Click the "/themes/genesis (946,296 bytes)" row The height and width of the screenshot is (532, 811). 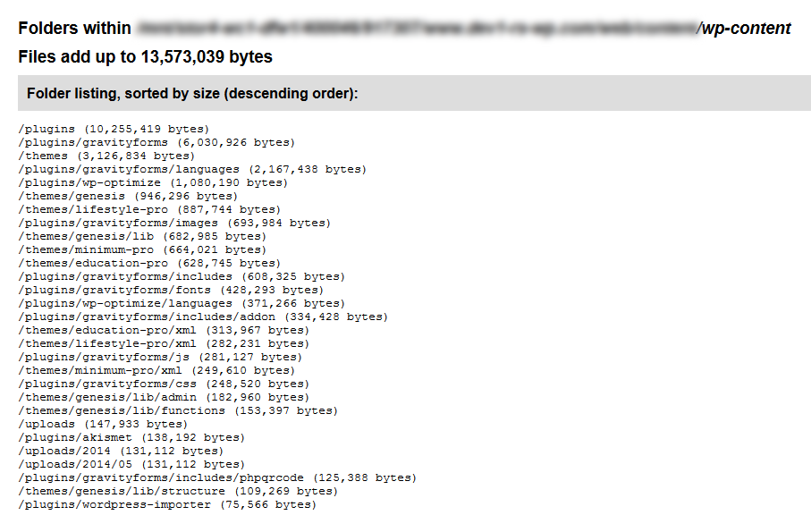128,196
